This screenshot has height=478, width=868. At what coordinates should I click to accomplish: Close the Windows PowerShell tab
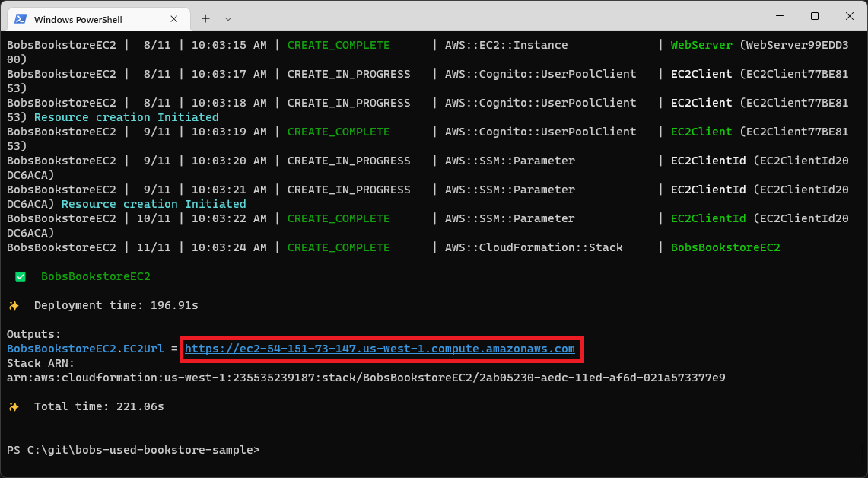(173, 19)
